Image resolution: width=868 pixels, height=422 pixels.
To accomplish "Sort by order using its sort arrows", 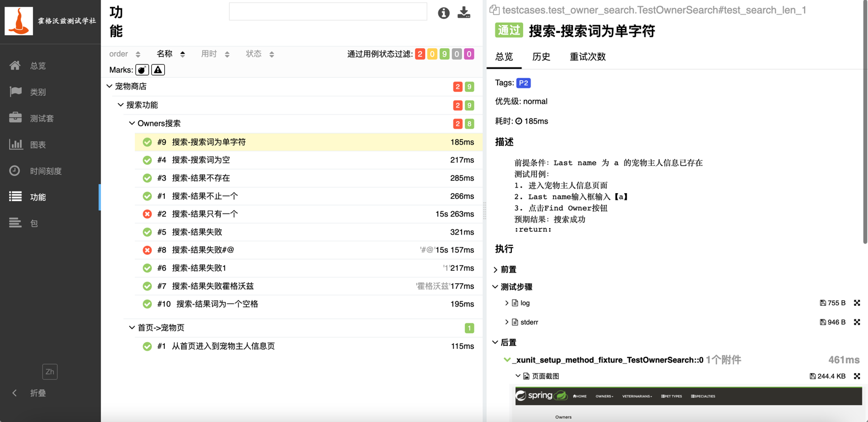I will pyautogui.click(x=138, y=54).
